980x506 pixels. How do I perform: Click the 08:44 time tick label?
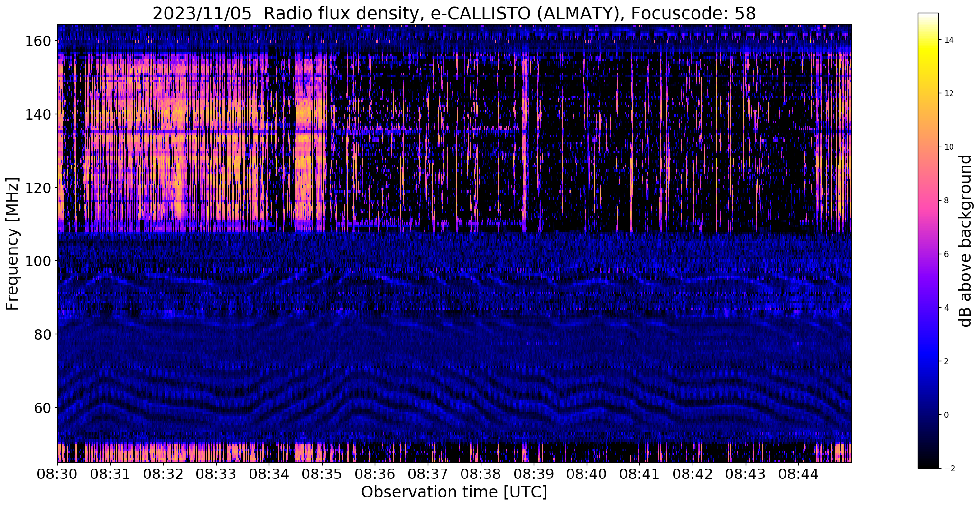(799, 474)
